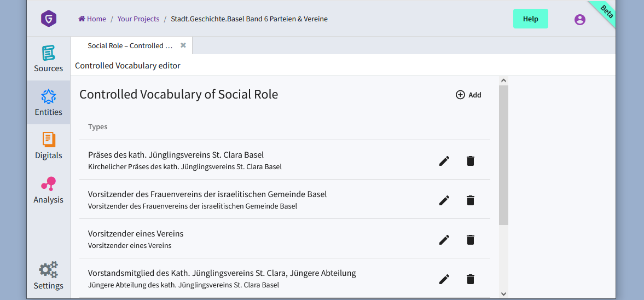The width and height of the screenshot is (644, 300).
Task: Open the Analysis section in sidebar
Action: 49,190
